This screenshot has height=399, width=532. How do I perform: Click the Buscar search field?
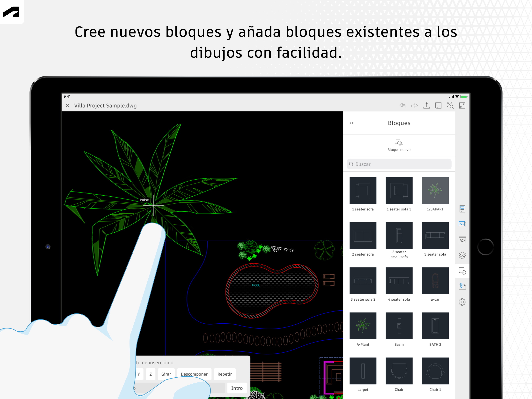(x=399, y=164)
